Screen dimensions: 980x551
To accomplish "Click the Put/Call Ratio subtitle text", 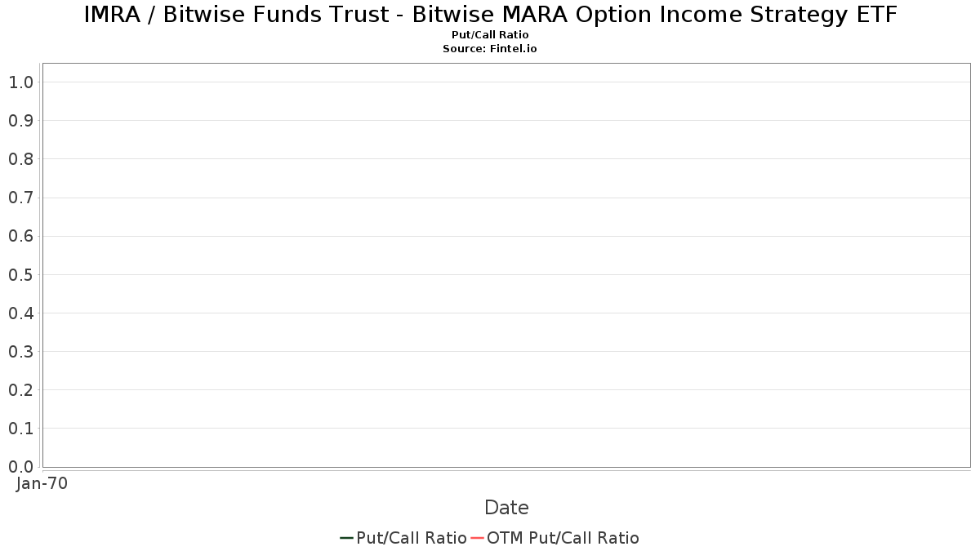I will coord(490,35).
